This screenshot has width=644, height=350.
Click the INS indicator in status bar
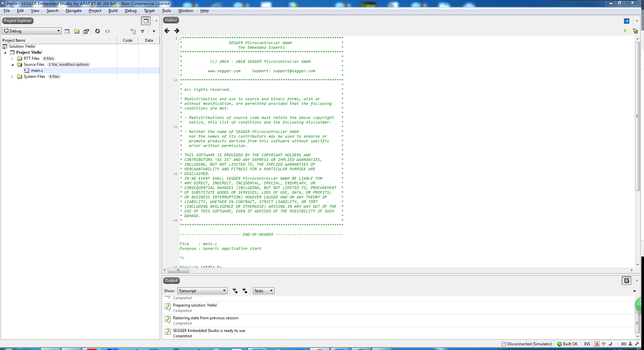point(587,344)
